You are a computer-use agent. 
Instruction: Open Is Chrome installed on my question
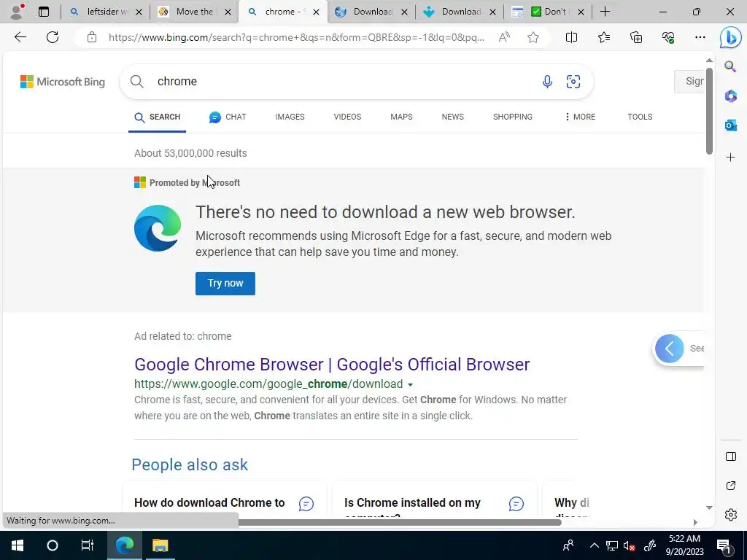413,503
